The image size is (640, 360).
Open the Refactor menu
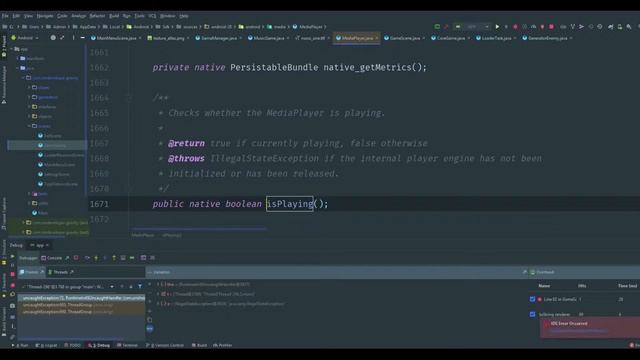(x=97, y=16)
